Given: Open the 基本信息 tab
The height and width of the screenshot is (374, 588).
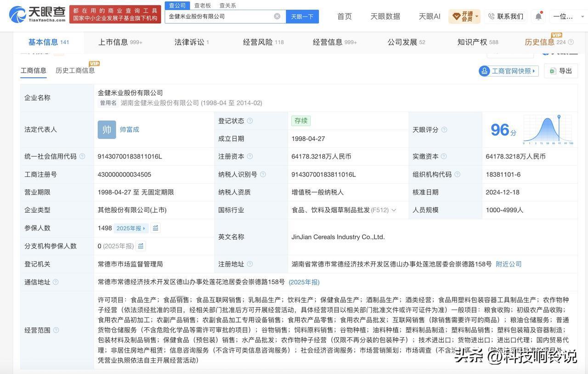Looking at the screenshot, I should (x=49, y=42).
